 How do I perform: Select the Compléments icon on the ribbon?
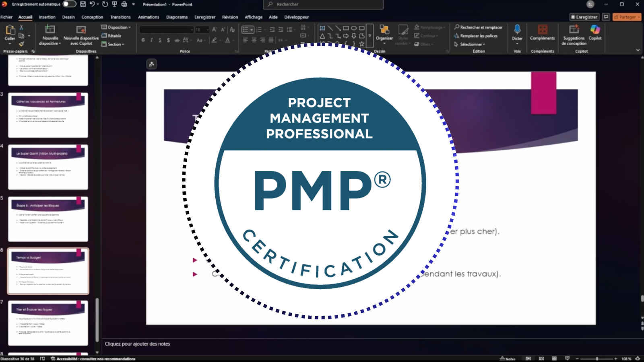click(x=542, y=30)
